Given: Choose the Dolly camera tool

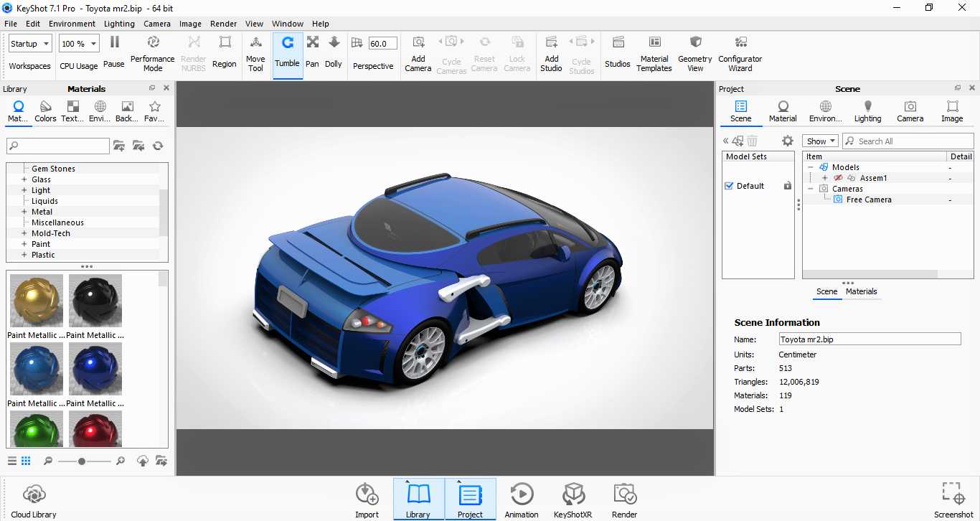Looking at the screenshot, I should tap(334, 54).
